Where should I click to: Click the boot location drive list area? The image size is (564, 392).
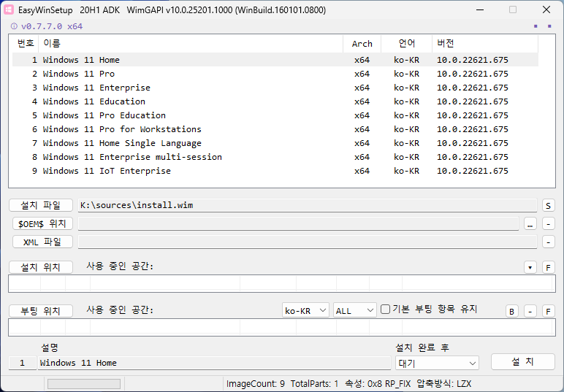pos(282,328)
